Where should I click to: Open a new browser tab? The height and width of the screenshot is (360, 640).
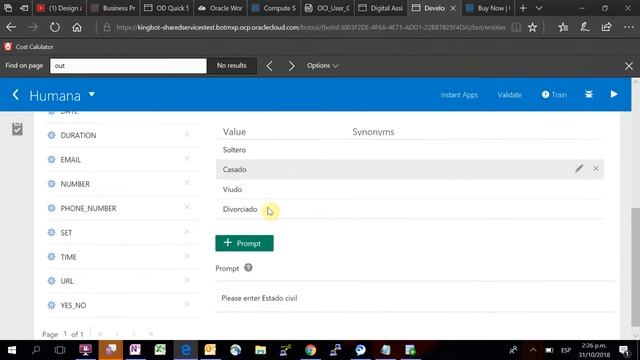[523, 8]
